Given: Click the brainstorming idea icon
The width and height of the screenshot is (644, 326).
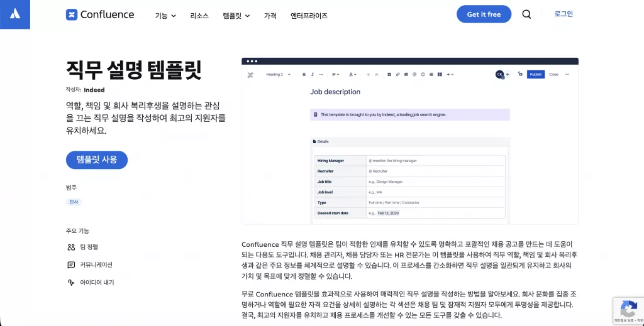Looking at the screenshot, I should coord(71,283).
